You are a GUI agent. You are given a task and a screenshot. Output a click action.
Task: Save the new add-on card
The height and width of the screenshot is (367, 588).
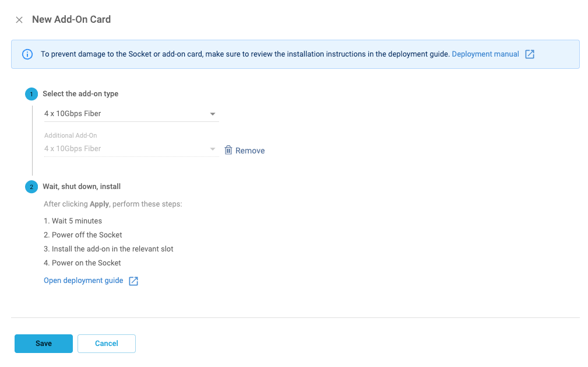43,344
